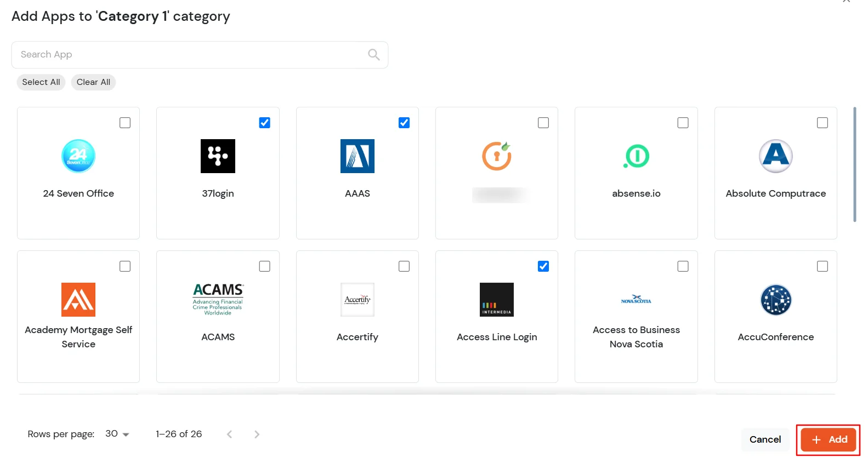Uncheck the Access Line Login checkbox
The height and width of the screenshot is (458, 868).
pos(543,266)
